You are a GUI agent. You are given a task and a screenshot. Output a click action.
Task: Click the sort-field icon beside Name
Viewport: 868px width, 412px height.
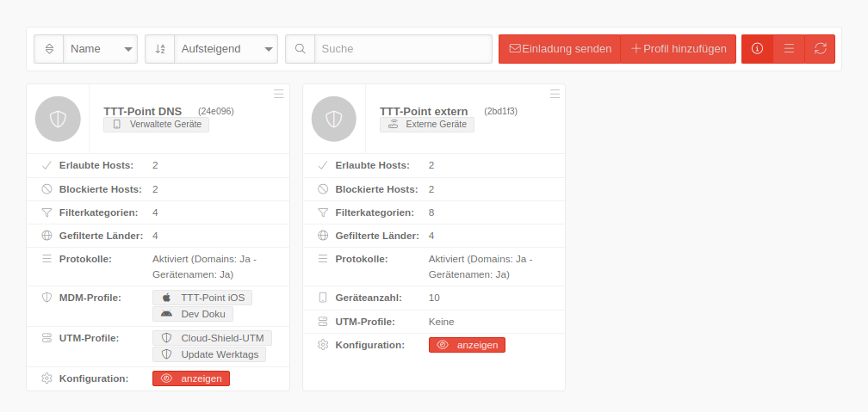point(49,49)
